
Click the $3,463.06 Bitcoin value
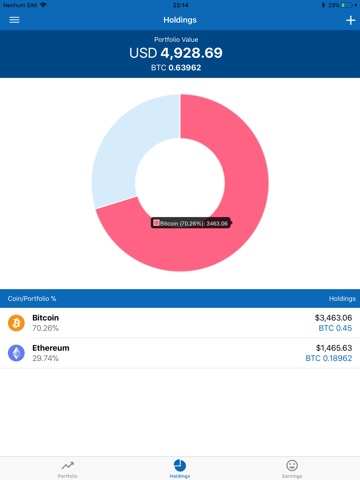pyautogui.click(x=333, y=318)
